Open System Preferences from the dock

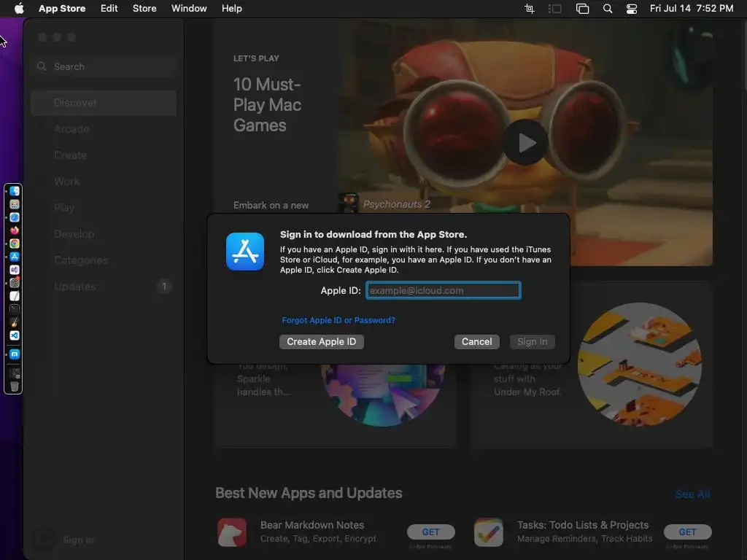15,283
